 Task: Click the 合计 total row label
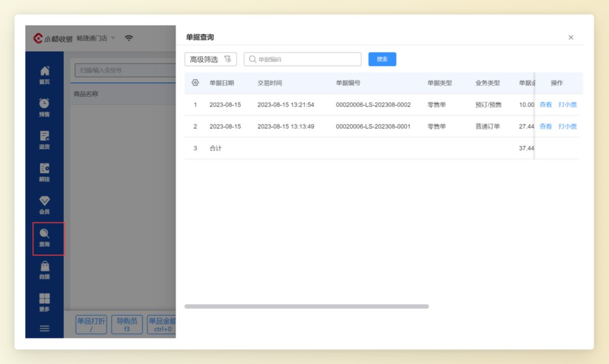click(215, 148)
